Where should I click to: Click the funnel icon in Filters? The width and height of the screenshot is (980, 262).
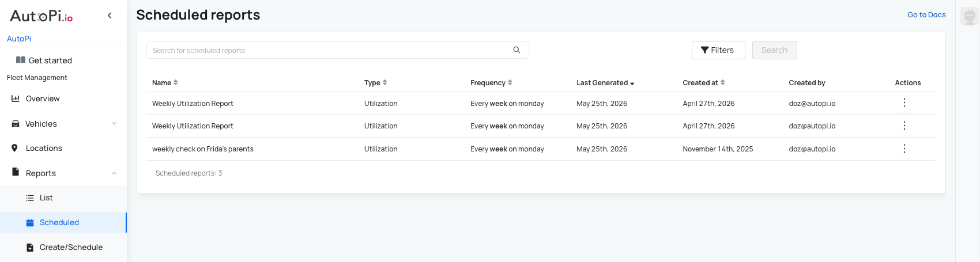pyautogui.click(x=704, y=50)
